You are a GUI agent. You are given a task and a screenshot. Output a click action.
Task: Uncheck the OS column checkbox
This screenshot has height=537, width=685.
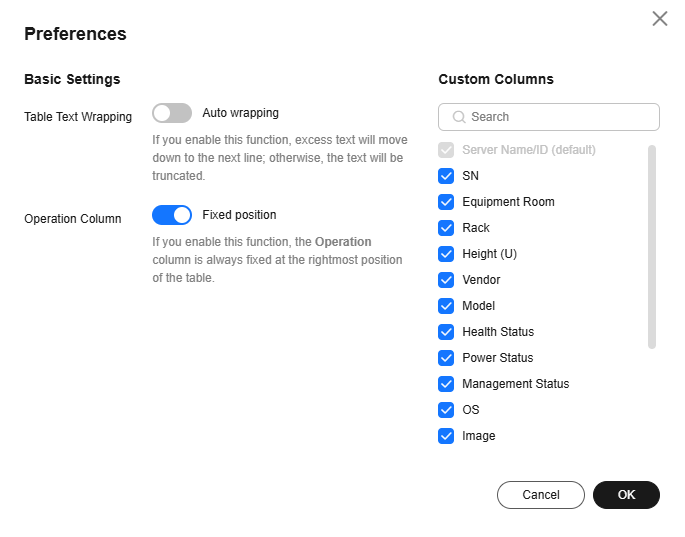[x=446, y=410]
